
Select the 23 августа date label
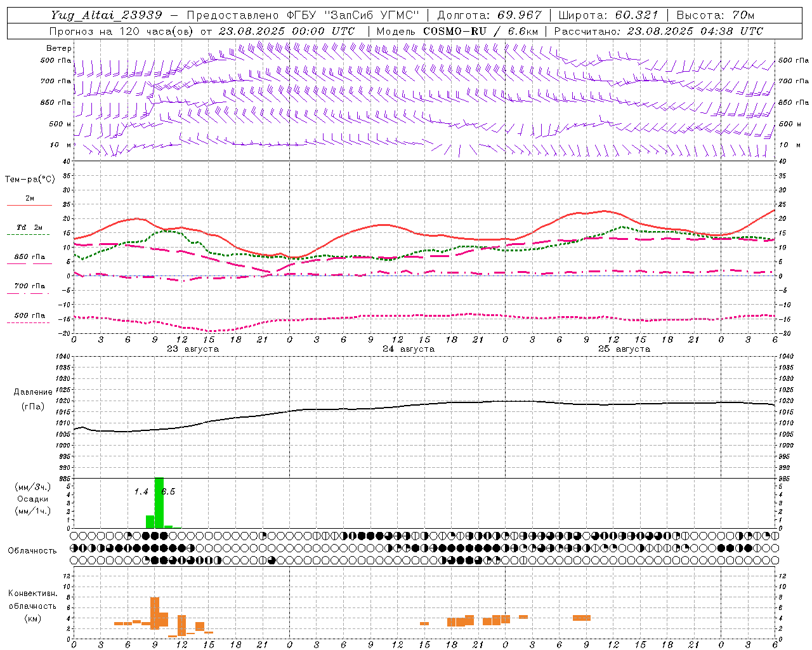(193, 349)
